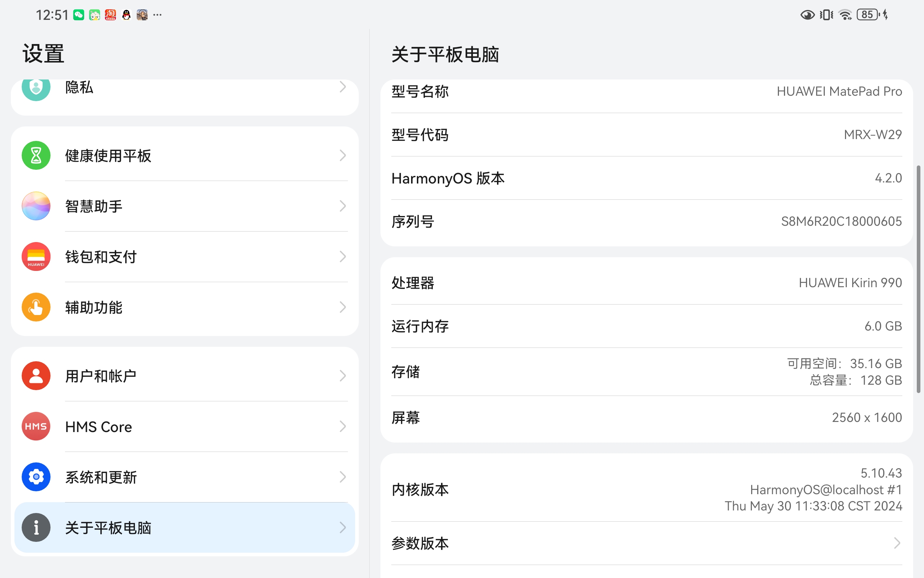The height and width of the screenshot is (578, 924).
Task: Select 健康使用平板 settings entry
Action: (185, 156)
